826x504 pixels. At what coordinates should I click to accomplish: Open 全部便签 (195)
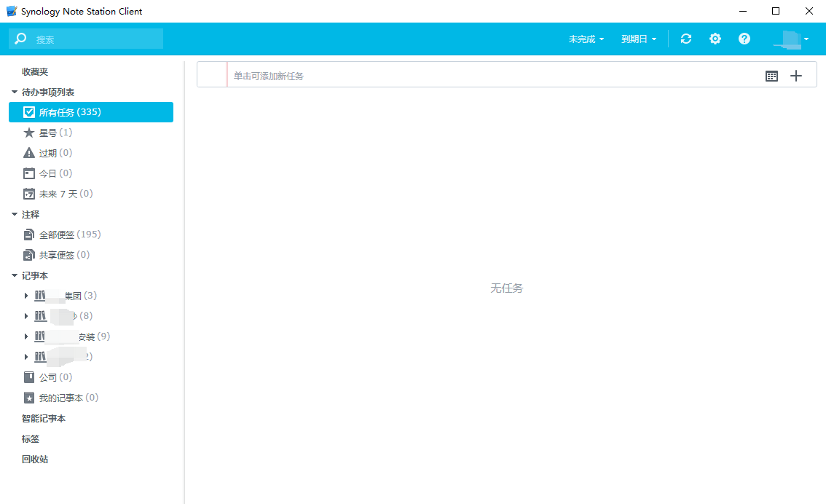[x=69, y=235]
